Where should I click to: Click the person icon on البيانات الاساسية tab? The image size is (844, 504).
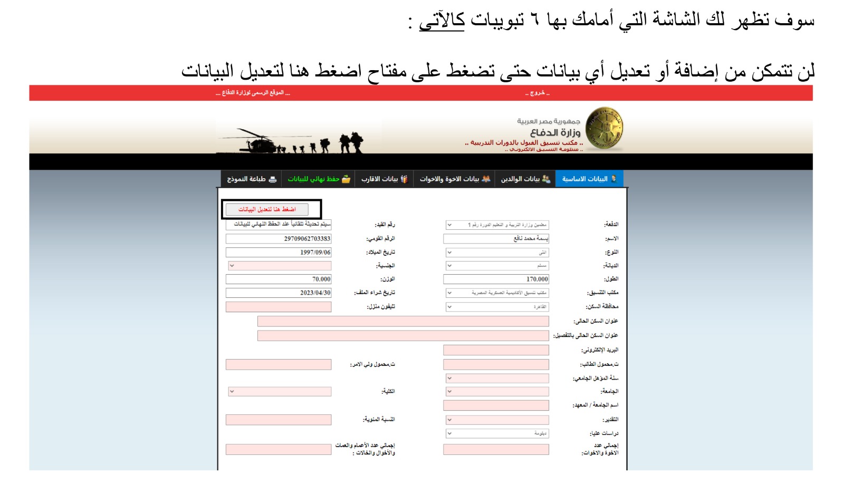613,179
